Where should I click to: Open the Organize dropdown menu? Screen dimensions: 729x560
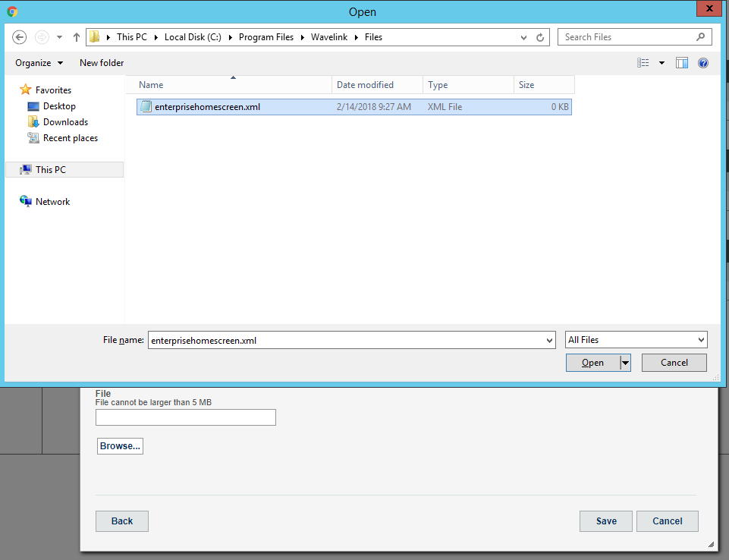pos(39,63)
